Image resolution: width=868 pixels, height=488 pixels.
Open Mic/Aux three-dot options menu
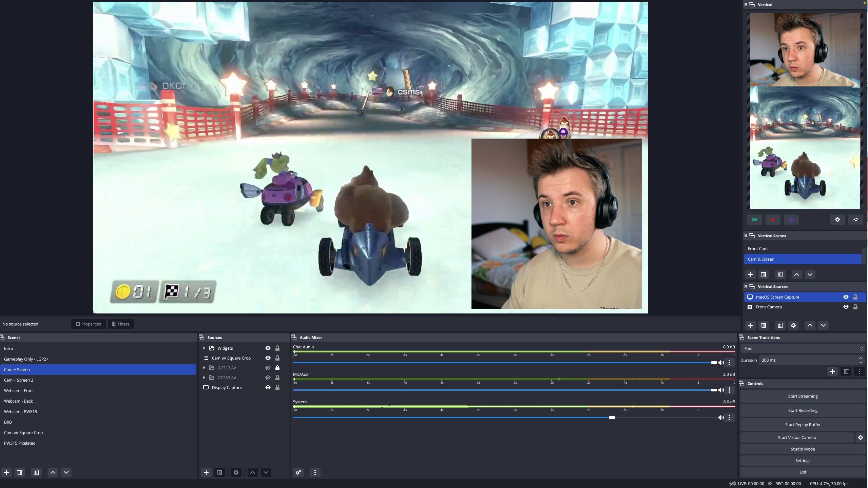coord(729,390)
